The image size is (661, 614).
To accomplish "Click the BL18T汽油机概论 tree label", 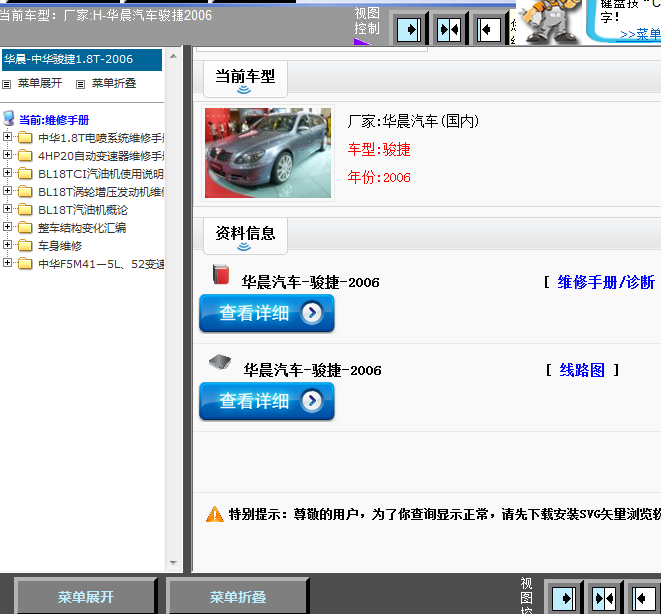I will [83, 210].
